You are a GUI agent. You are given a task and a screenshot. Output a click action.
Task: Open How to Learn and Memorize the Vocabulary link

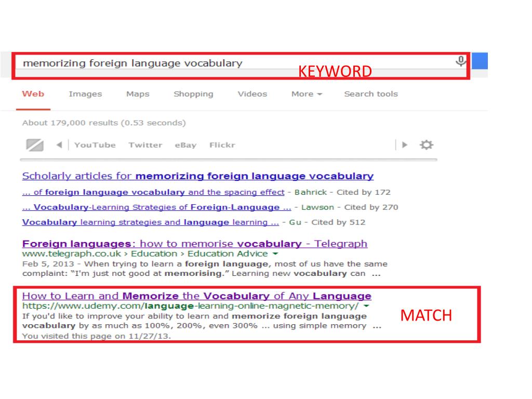pyautogui.click(x=197, y=296)
